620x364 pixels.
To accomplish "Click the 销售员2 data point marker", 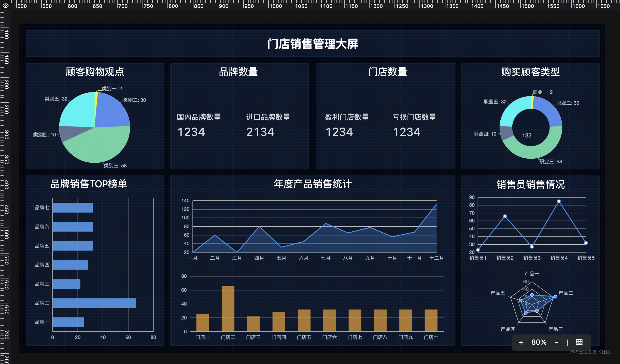I will pos(505,216).
